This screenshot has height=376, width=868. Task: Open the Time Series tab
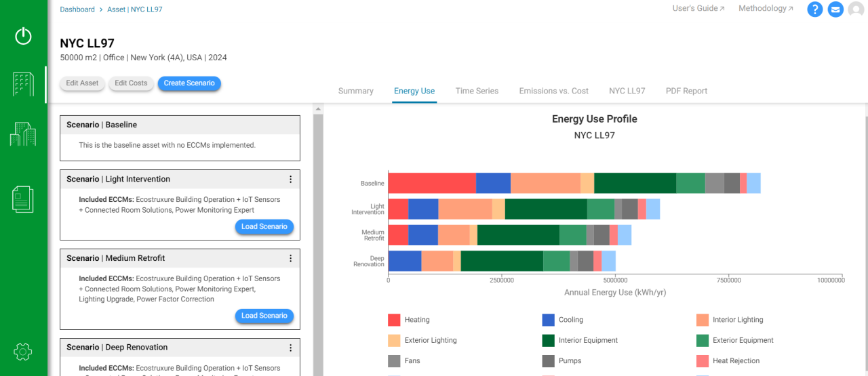tap(477, 91)
